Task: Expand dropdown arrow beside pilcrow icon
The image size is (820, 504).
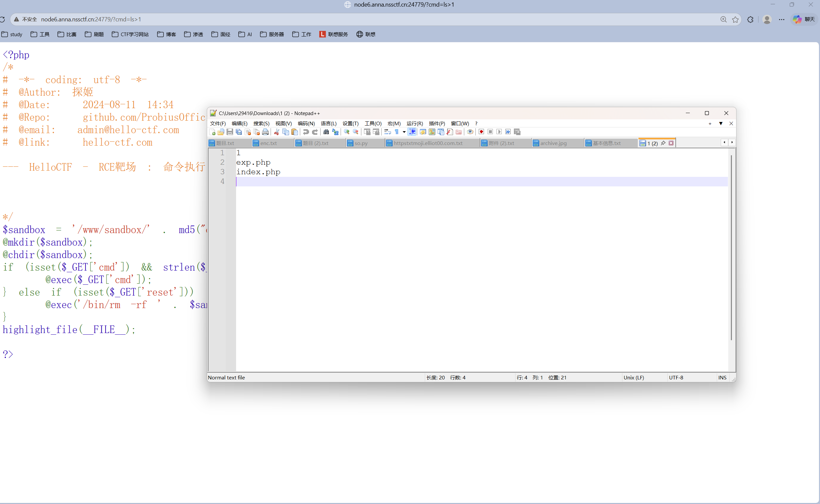Action: tap(404, 132)
